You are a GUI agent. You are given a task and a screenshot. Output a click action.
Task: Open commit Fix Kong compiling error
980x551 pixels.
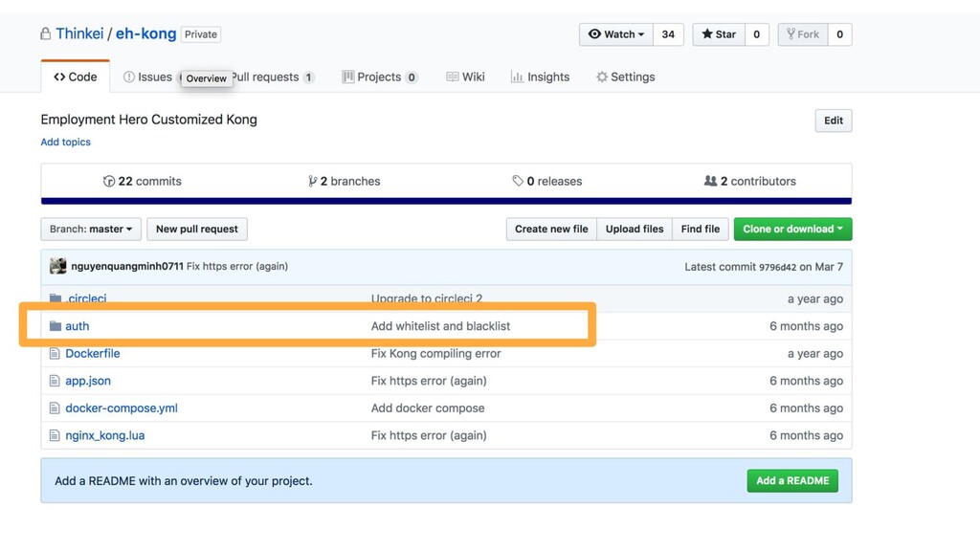coord(435,354)
